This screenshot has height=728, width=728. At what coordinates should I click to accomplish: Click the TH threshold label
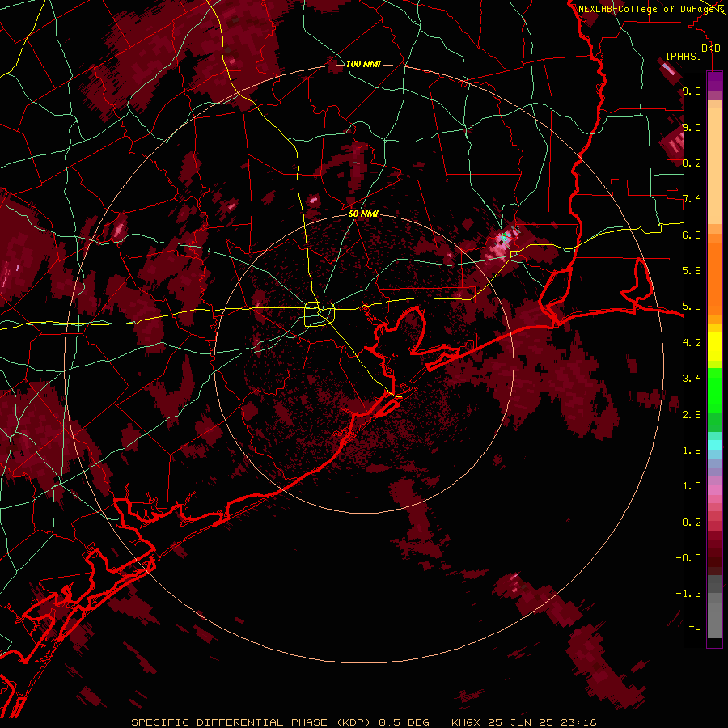[x=695, y=630]
